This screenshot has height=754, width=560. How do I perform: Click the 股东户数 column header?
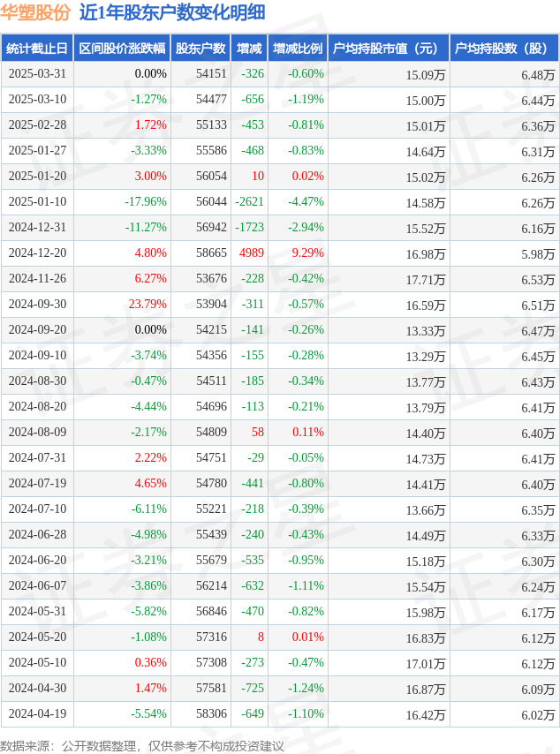201,48
